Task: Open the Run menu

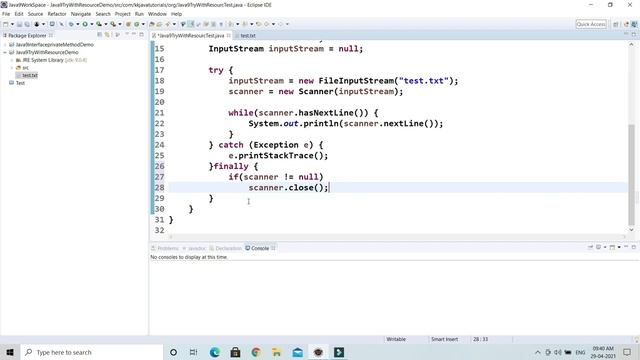Action: [x=139, y=14]
